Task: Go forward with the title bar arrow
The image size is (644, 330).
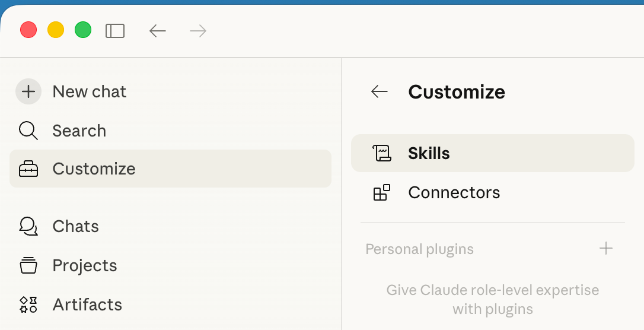Action: (198, 31)
